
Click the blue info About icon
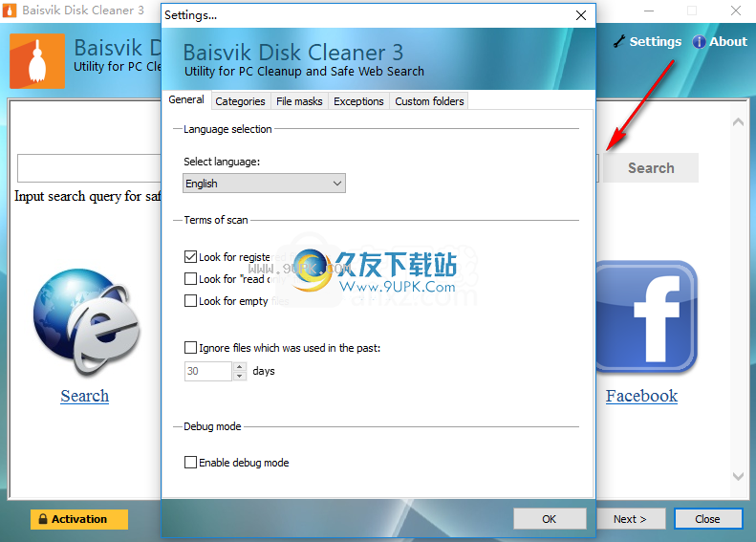(x=699, y=42)
